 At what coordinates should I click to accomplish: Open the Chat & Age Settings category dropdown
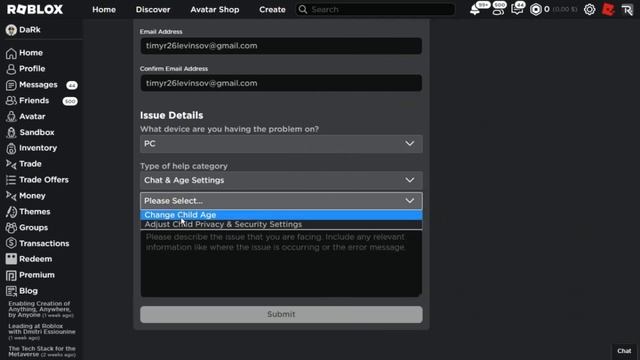click(x=281, y=180)
